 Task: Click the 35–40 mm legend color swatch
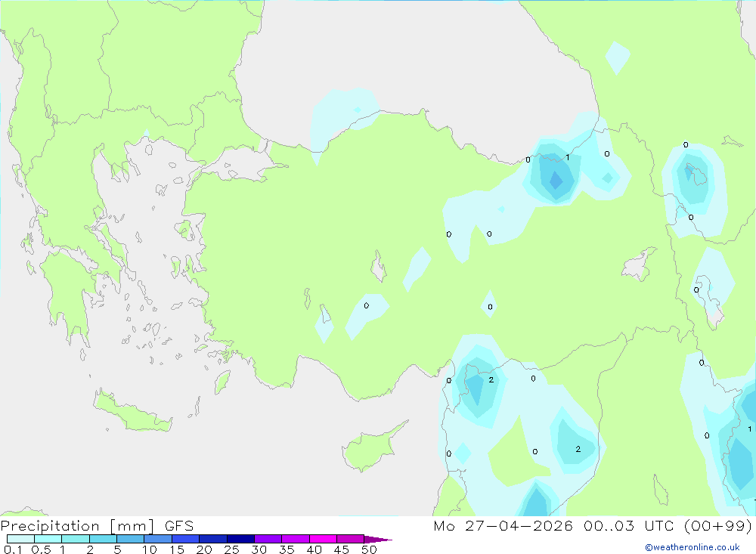click(x=296, y=539)
